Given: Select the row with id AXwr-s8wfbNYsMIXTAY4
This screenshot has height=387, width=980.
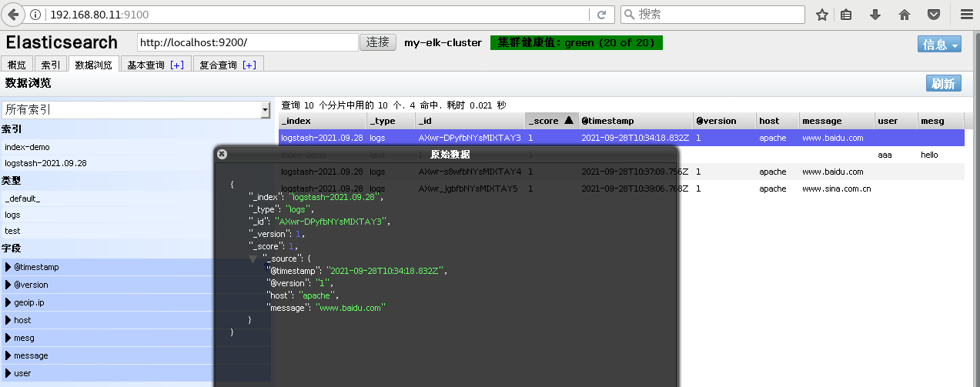Looking at the screenshot, I should 621,172.
